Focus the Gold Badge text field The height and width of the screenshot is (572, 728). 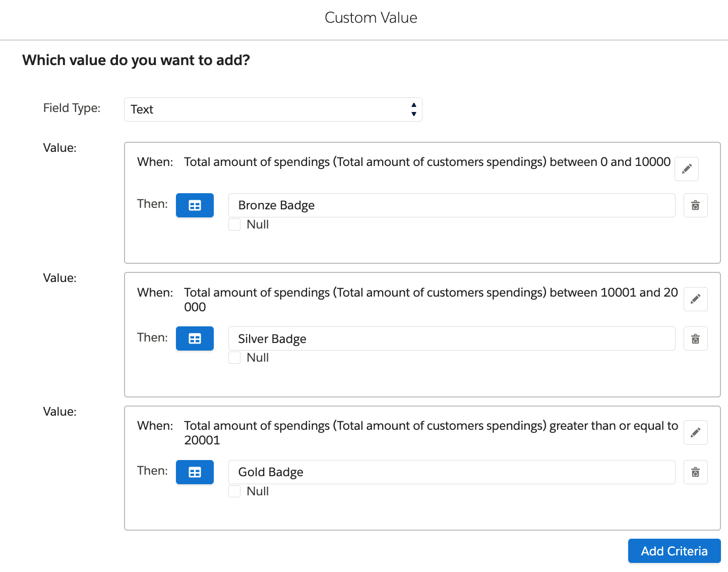[452, 472]
